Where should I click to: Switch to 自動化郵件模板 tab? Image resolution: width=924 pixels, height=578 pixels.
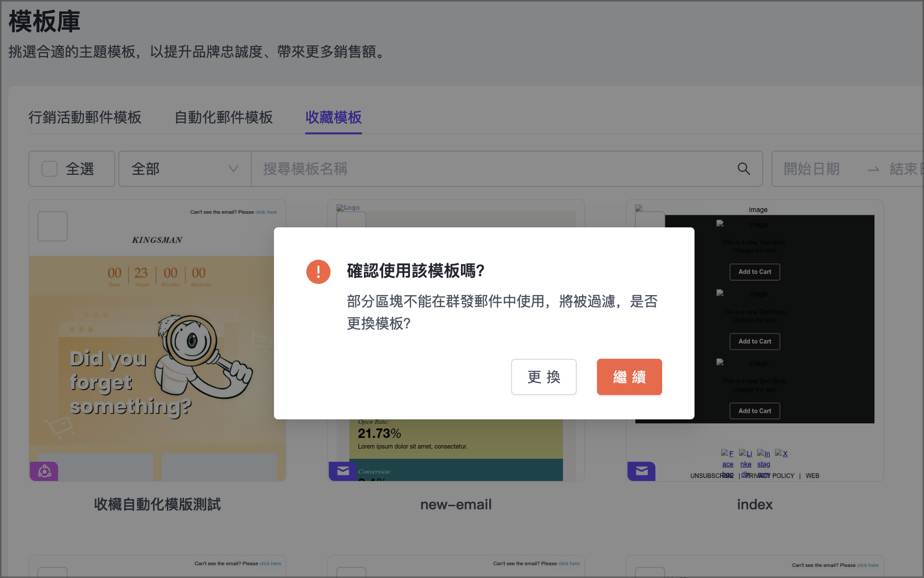pos(223,117)
